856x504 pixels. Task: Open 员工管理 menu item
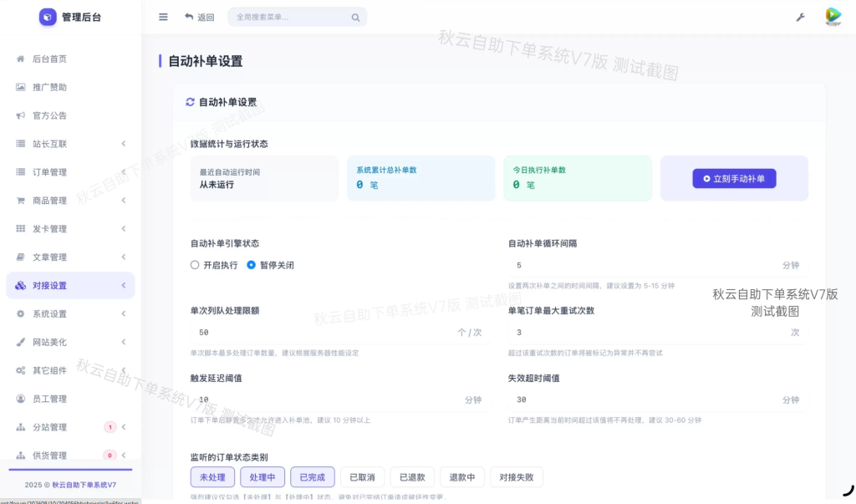[70, 399]
